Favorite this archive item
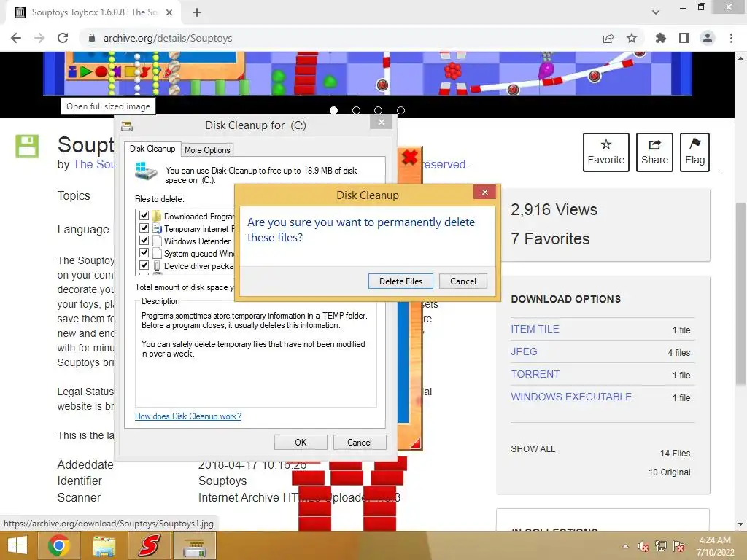The width and height of the screenshot is (747, 560). (x=606, y=152)
